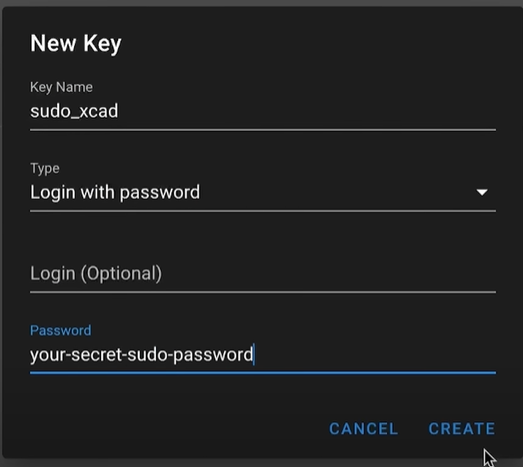Click the word "secret" in the password

pos(97,354)
